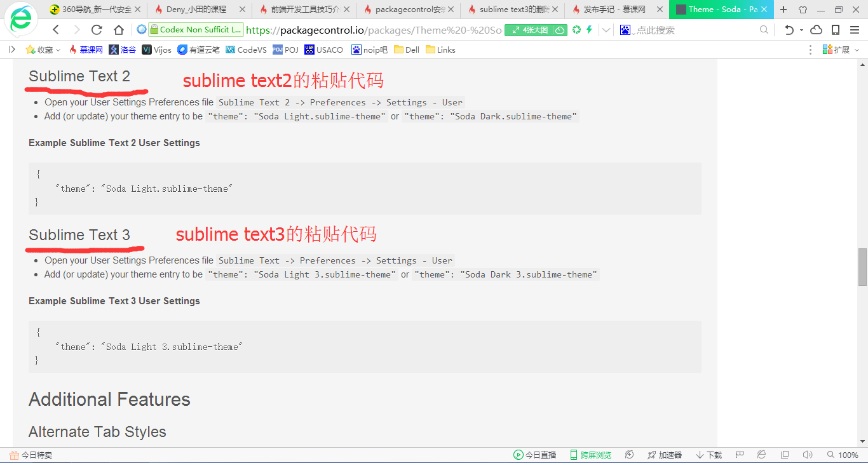This screenshot has height=463, width=868.
Task: Open the 洛谷 bookmark
Action: click(123, 50)
